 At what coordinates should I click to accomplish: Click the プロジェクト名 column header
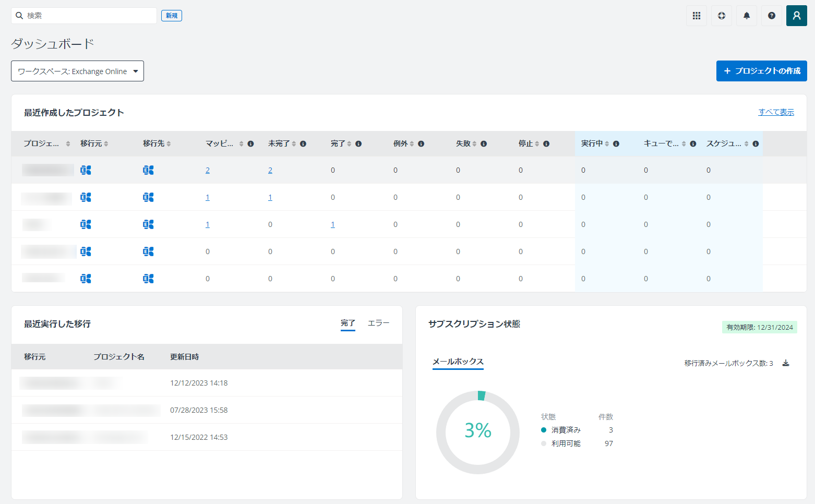click(119, 357)
